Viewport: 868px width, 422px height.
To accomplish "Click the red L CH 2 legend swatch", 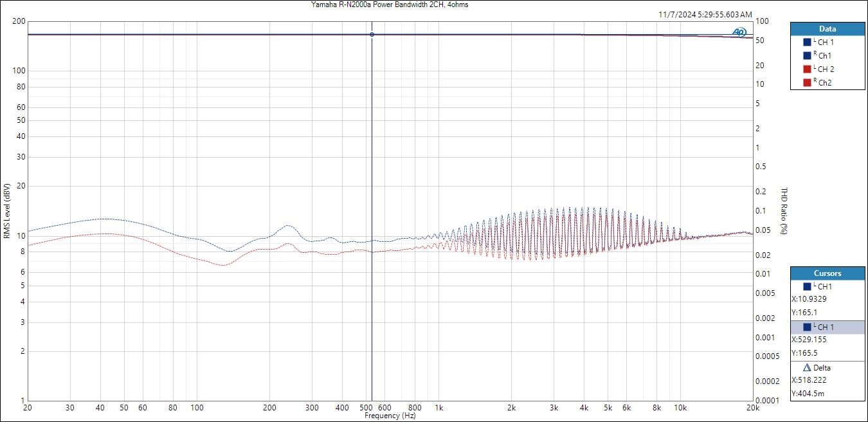I will [807, 69].
